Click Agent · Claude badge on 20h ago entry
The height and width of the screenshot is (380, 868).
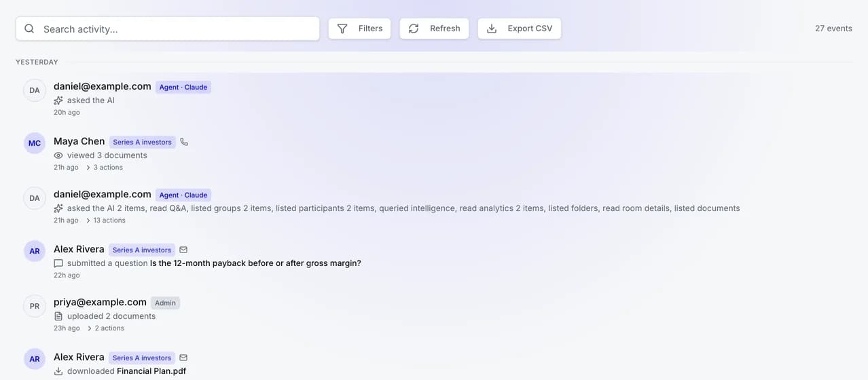tap(183, 87)
